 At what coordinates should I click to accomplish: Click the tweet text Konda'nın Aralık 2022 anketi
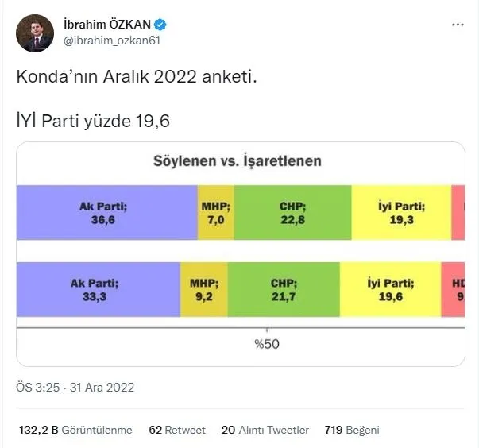137,79
